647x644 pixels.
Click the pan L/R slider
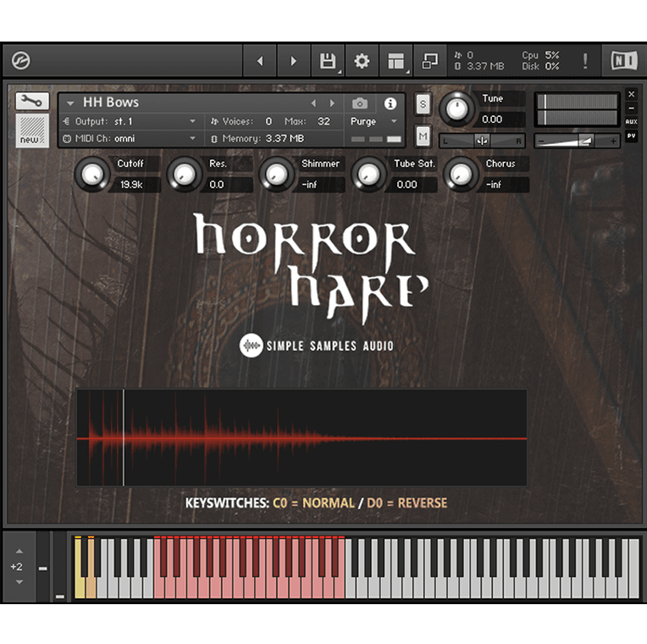pyautogui.click(x=482, y=142)
